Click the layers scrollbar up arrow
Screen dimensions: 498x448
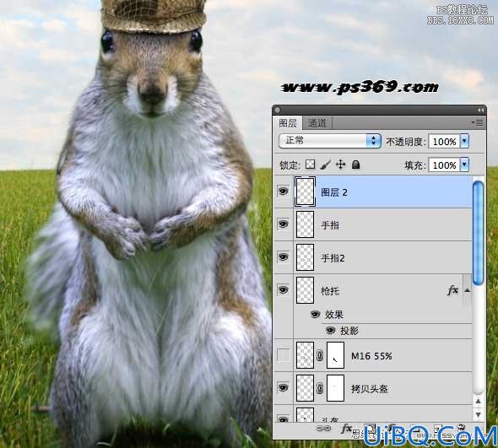click(478, 402)
